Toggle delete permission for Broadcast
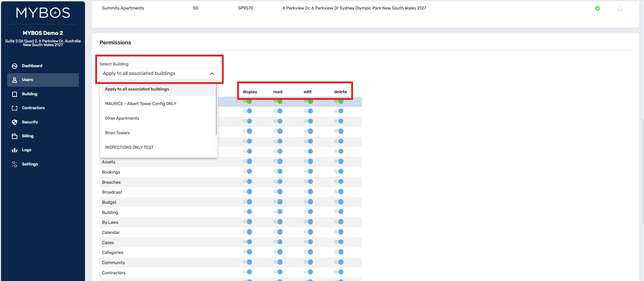The width and height of the screenshot is (644, 281). tap(339, 192)
